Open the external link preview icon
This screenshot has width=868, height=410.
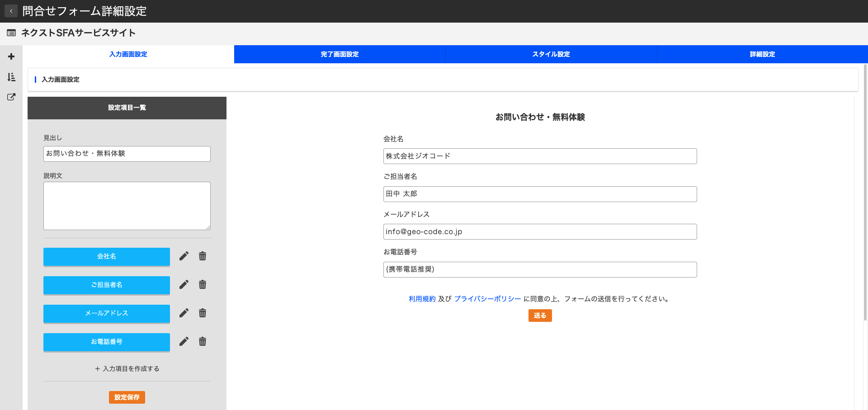(x=11, y=97)
